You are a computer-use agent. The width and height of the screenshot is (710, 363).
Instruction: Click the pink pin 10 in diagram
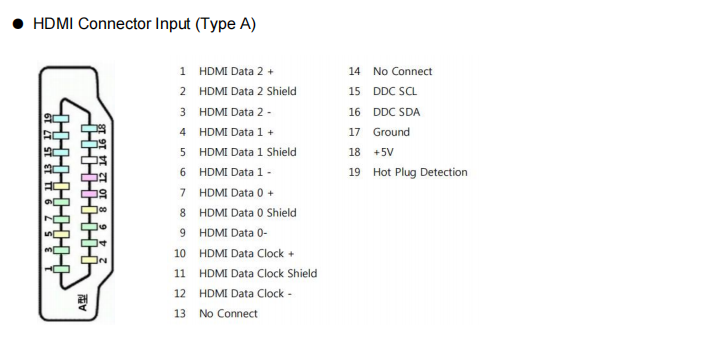tap(89, 194)
